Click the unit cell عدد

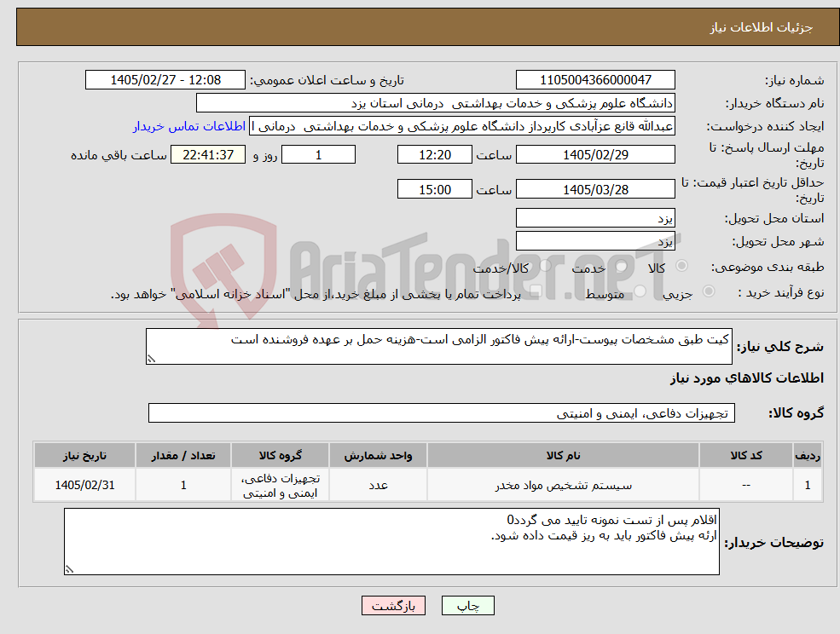(x=378, y=485)
